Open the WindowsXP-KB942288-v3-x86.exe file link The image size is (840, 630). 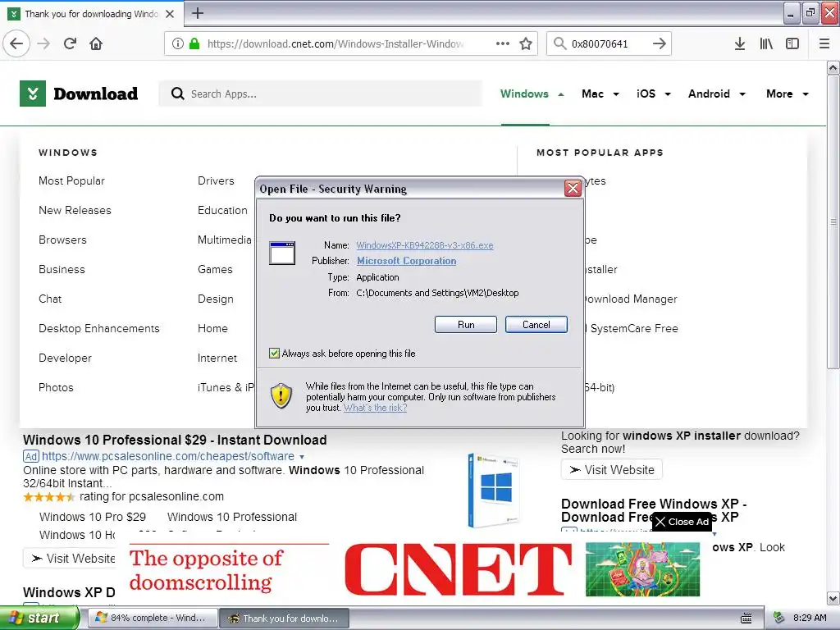[x=425, y=245]
